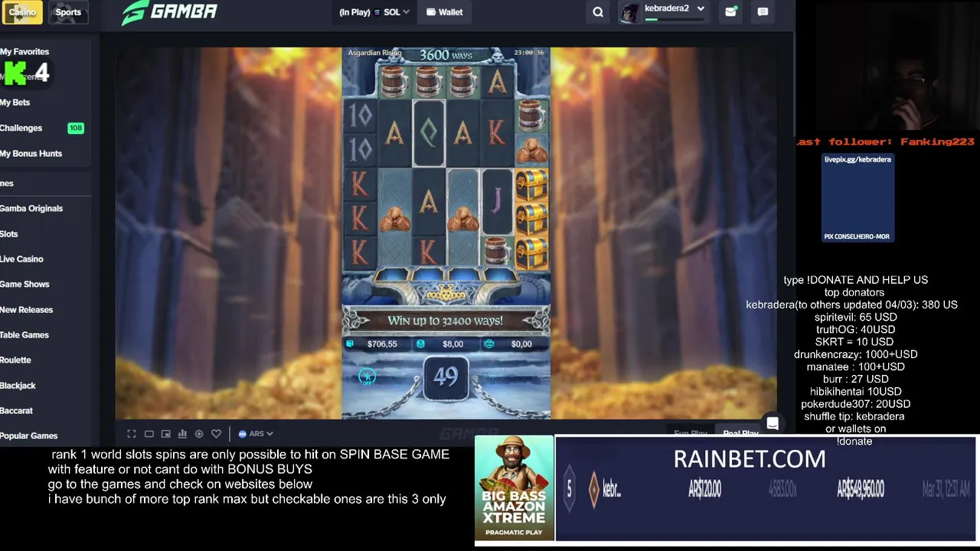Switch to the Sports tab

68,11
